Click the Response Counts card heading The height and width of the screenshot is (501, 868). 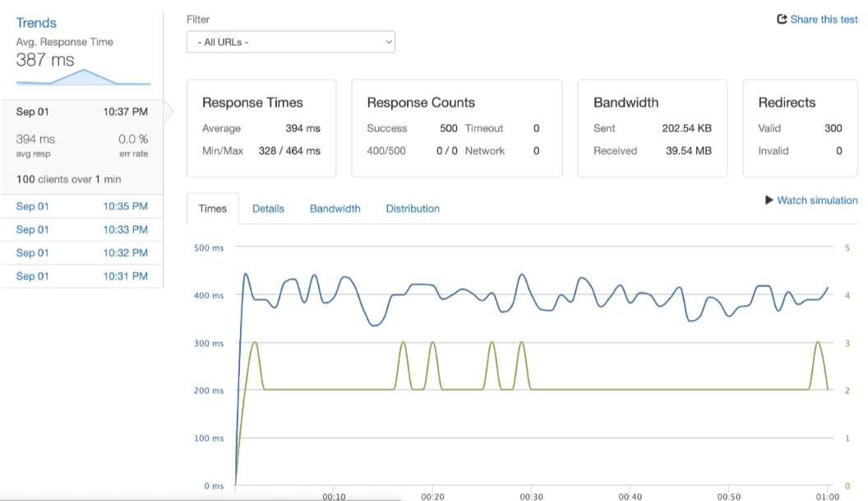(421, 103)
